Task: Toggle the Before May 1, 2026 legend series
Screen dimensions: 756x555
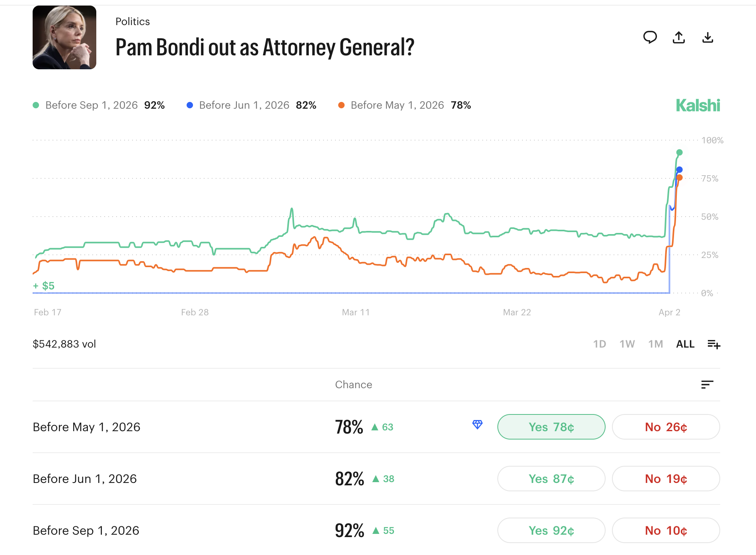Action: coord(397,105)
